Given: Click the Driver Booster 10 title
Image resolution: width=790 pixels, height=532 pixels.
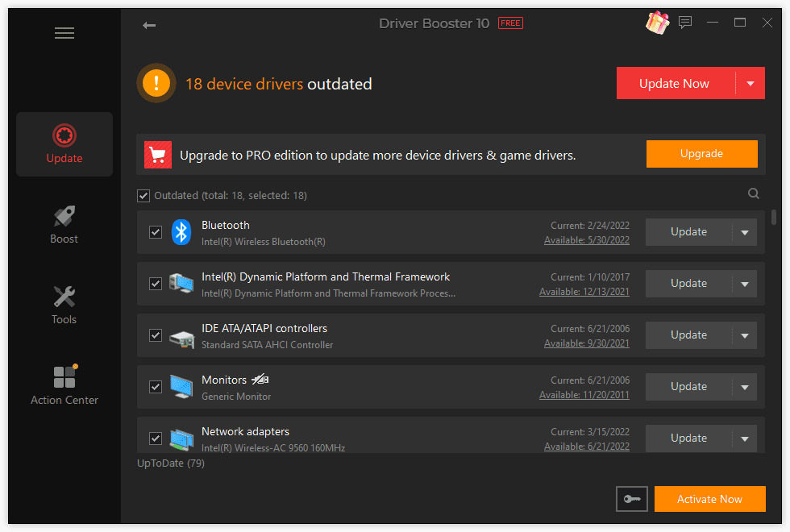Looking at the screenshot, I should pyautogui.click(x=434, y=23).
